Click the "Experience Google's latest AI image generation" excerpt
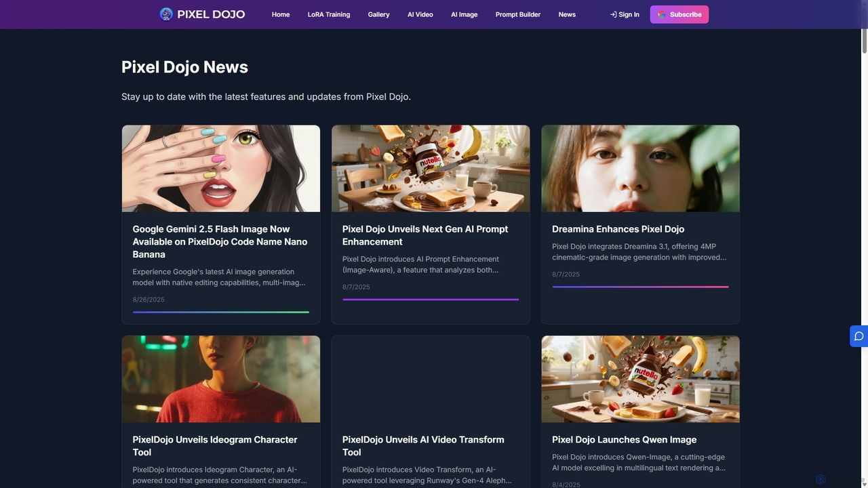The width and height of the screenshot is (868, 488). (219, 277)
